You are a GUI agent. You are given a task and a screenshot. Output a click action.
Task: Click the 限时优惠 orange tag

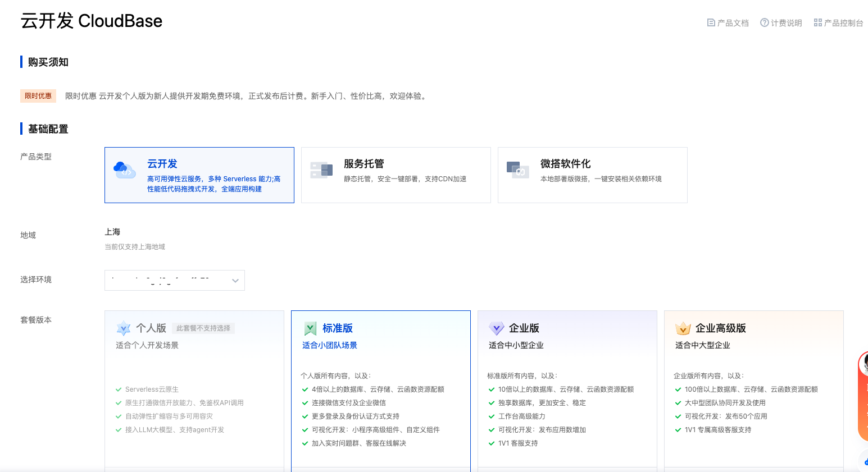[x=38, y=96]
